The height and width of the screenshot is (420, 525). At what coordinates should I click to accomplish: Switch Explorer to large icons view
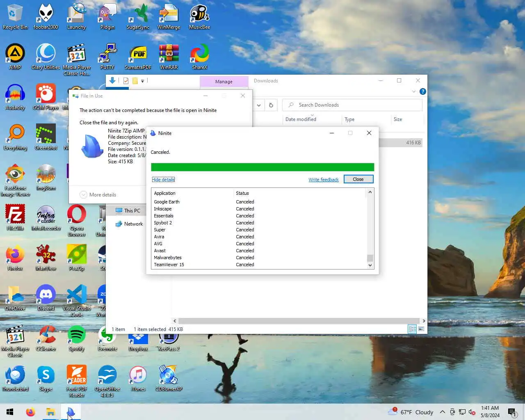(421, 329)
